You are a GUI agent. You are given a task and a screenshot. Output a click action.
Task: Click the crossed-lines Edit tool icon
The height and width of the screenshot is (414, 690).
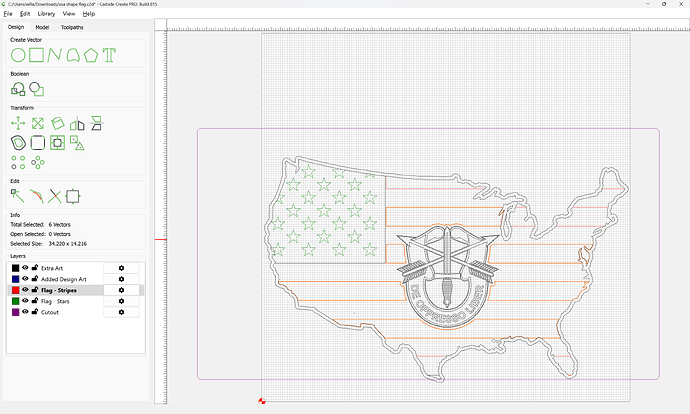click(x=55, y=196)
